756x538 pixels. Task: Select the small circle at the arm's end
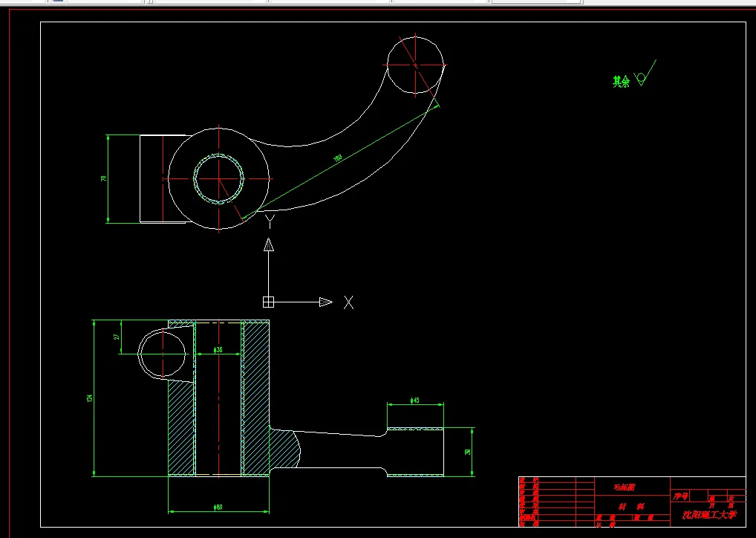[416, 65]
